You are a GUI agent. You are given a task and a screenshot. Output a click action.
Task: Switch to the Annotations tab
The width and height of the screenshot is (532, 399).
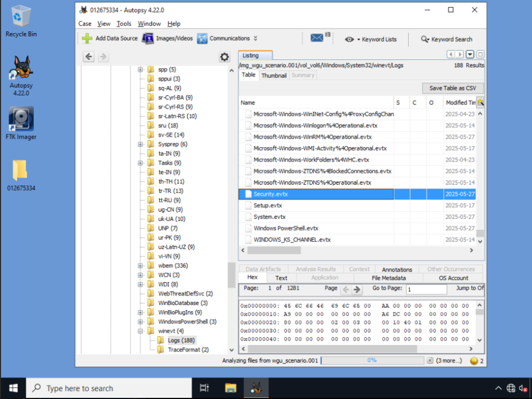[x=397, y=269]
